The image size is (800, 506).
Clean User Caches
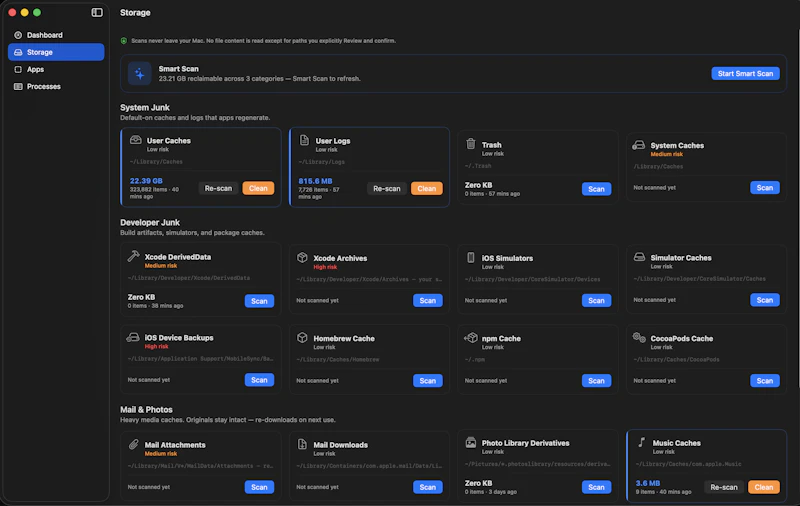click(x=258, y=188)
